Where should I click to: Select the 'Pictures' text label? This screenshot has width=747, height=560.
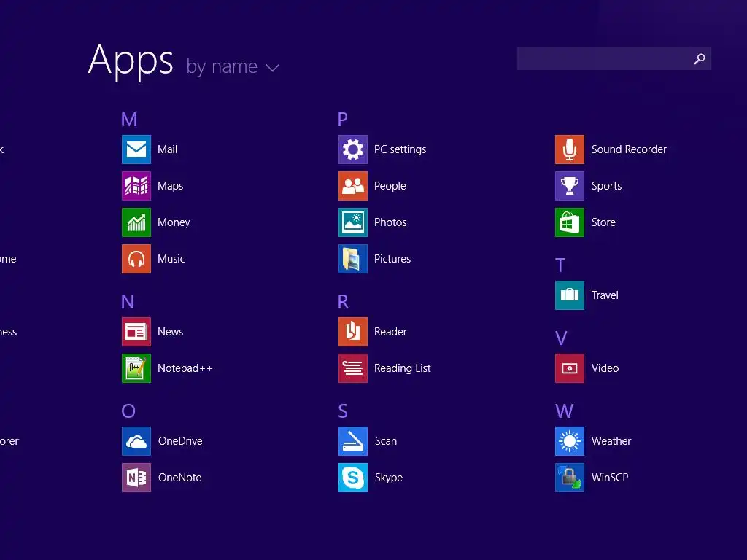click(x=392, y=259)
